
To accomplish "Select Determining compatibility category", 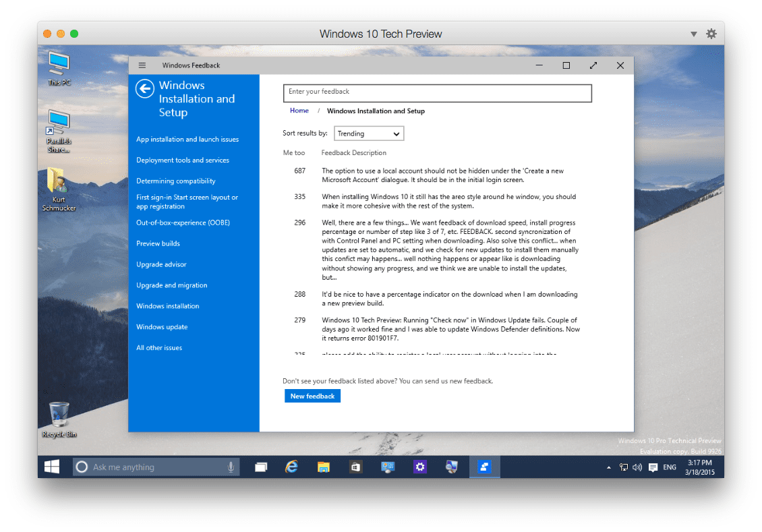I will click(176, 181).
